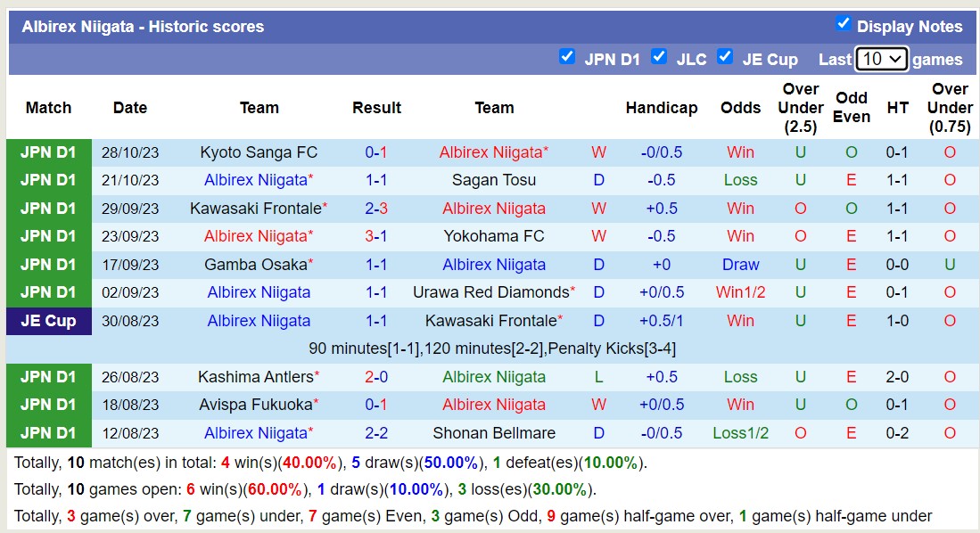Image resolution: width=980 pixels, height=533 pixels.
Task: Uncheck the JPN D1 league filter
Action: click(x=566, y=57)
